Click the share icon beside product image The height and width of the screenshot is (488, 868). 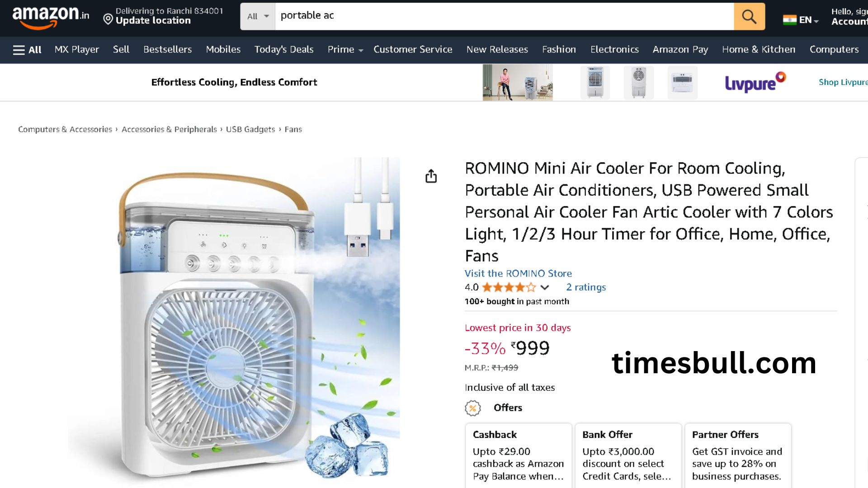click(431, 176)
